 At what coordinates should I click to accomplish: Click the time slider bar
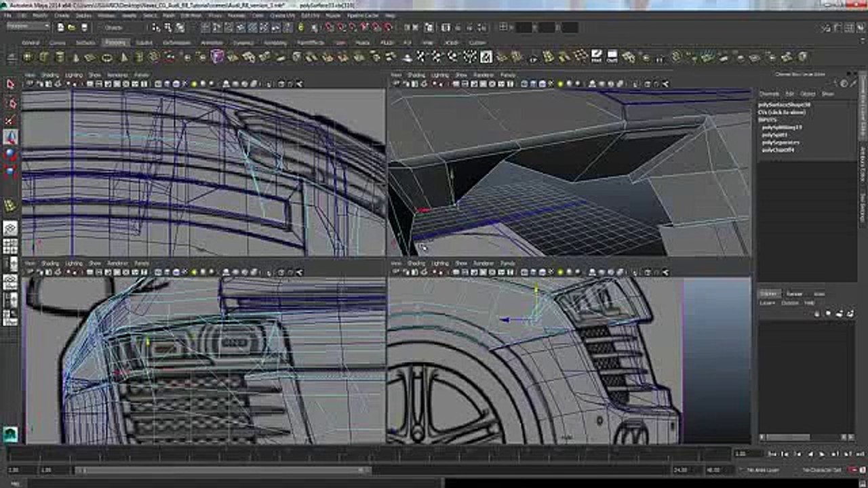tap(370, 453)
